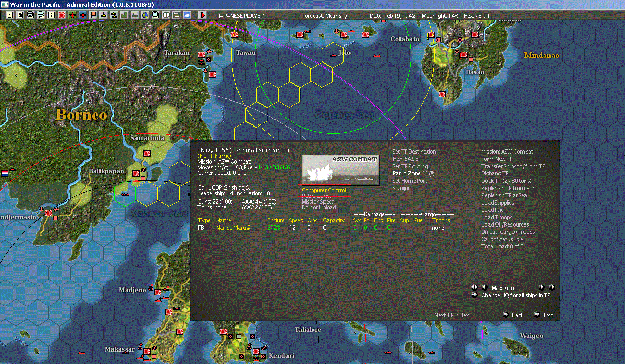
Task: Click Replenish TF at Sea
Action: pos(504,195)
